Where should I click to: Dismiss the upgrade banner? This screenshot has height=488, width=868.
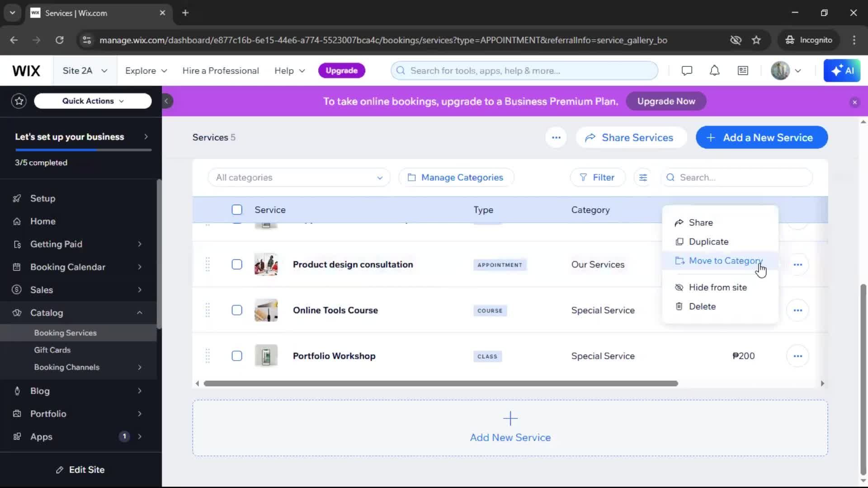tap(854, 102)
